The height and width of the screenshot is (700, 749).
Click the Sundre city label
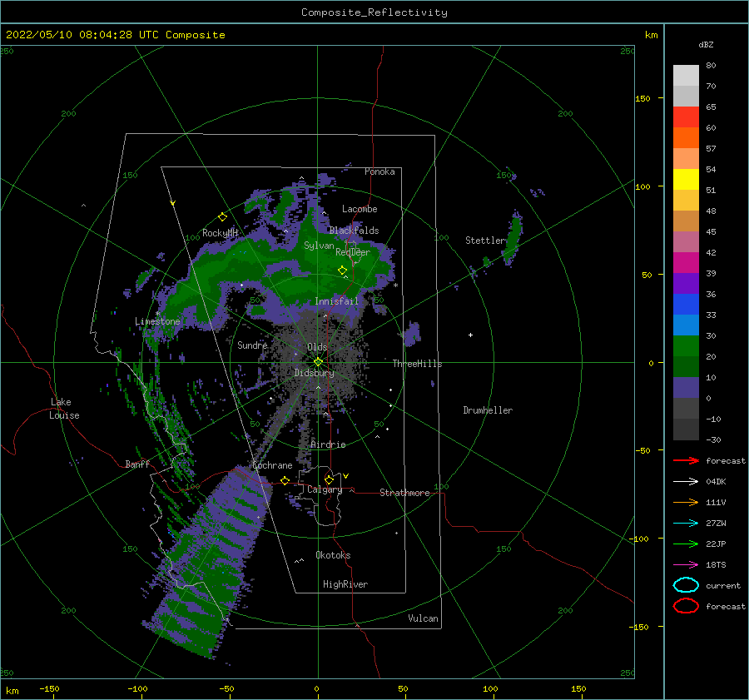point(252,345)
